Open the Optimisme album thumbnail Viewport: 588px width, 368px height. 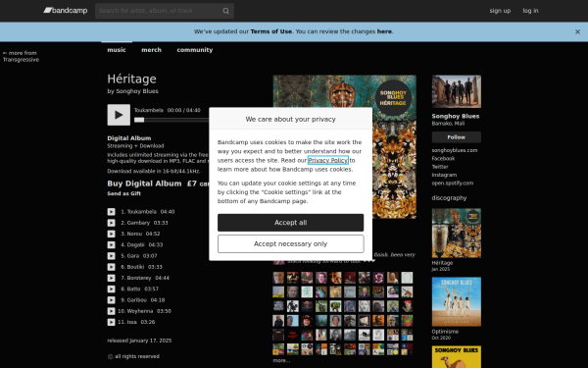point(457,302)
